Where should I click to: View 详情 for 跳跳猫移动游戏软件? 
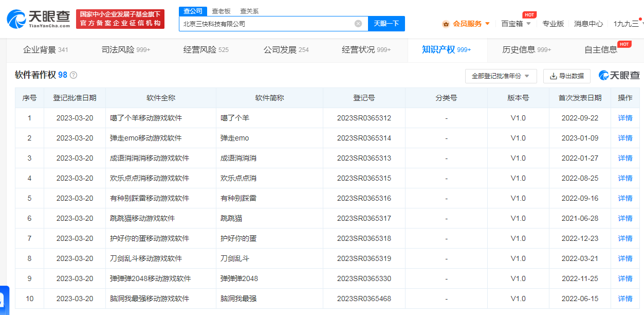(625, 218)
